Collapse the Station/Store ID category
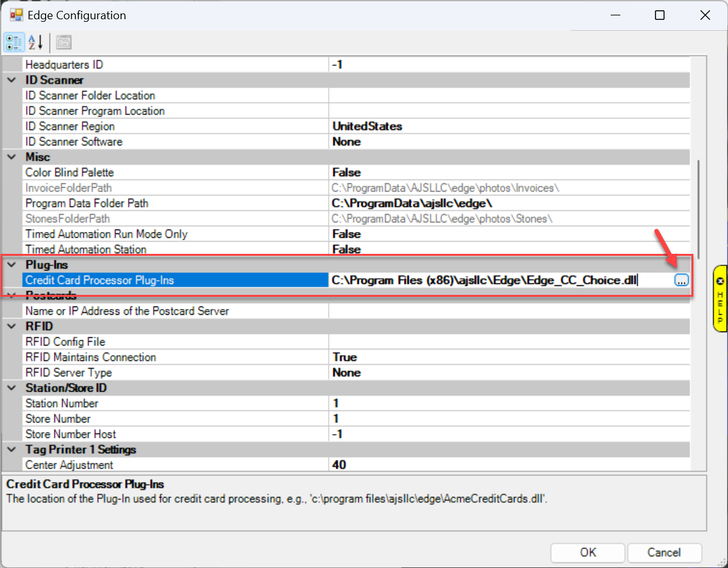This screenshot has height=568, width=728. 12,388
